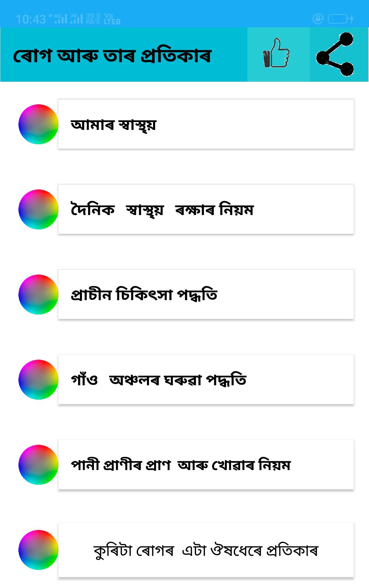Tap the battery indicator in status bar

tap(338, 19)
